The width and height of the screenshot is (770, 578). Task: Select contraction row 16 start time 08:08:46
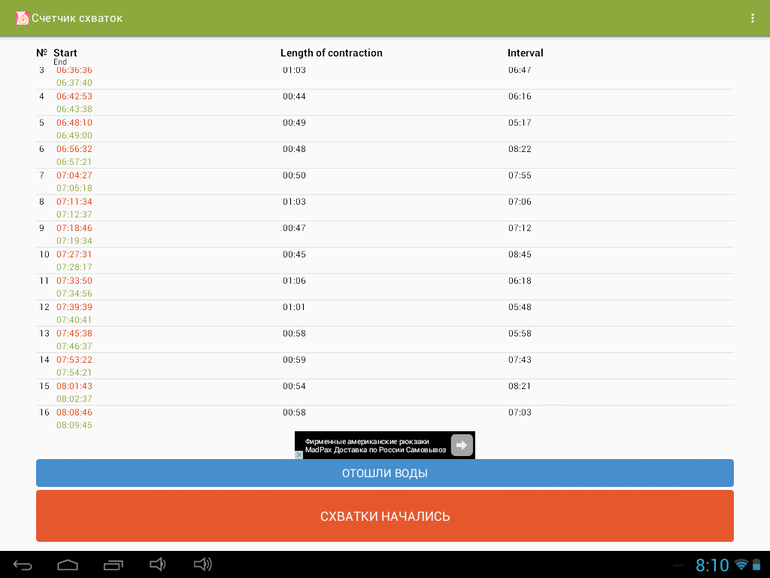pos(74,412)
